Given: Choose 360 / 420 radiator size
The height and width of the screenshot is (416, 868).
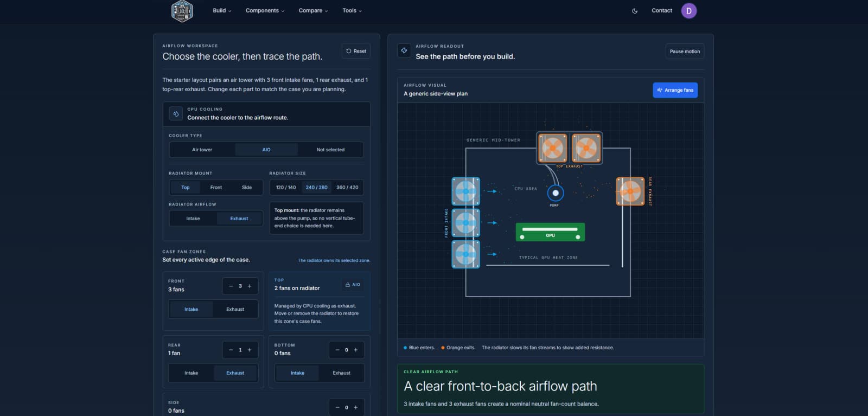Looking at the screenshot, I should click(x=347, y=188).
